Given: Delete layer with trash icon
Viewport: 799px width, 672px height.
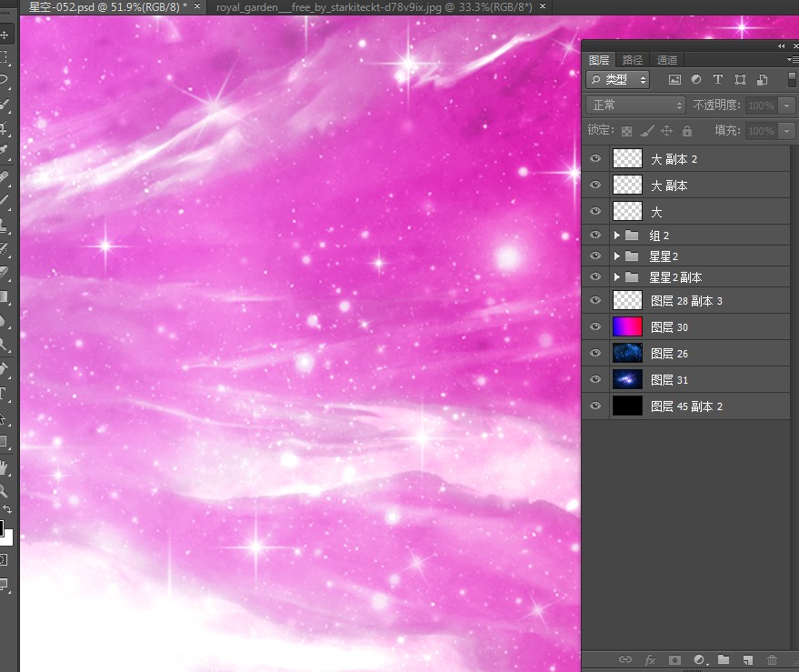Looking at the screenshot, I should tap(772, 660).
